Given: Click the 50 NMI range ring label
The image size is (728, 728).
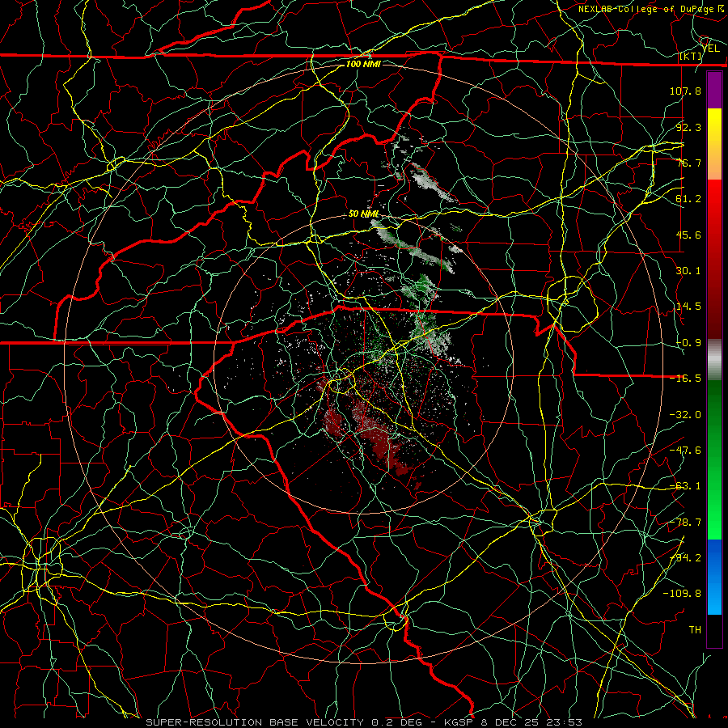Looking at the screenshot, I should click(x=363, y=214).
